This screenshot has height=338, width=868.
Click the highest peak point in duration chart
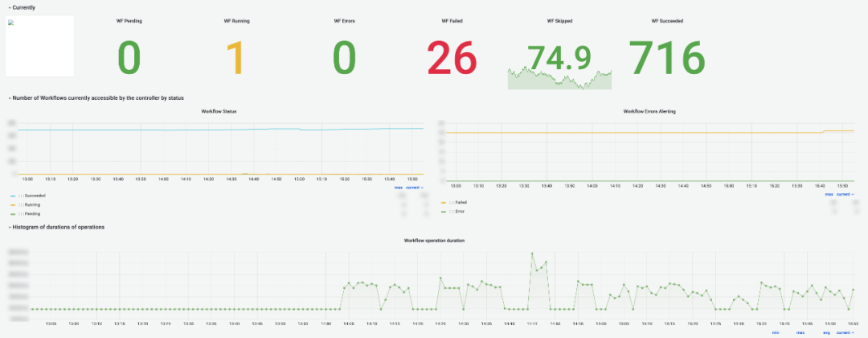[x=532, y=253]
